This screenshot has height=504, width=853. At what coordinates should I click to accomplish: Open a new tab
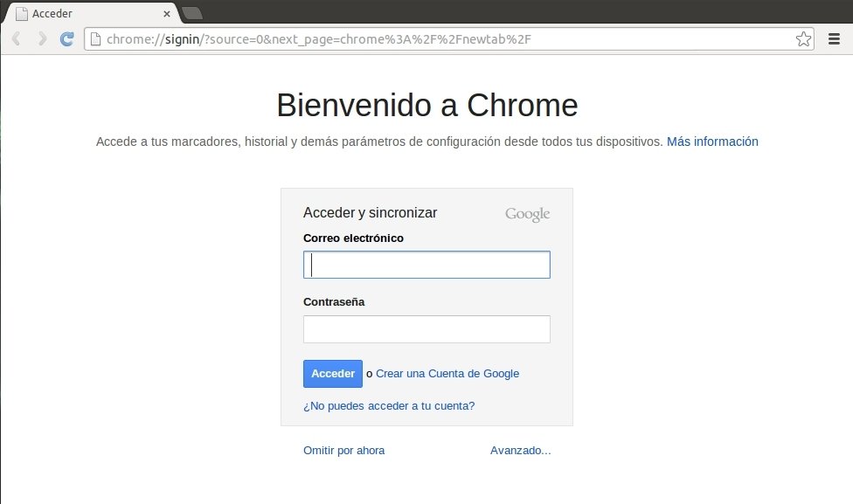click(x=191, y=13)
